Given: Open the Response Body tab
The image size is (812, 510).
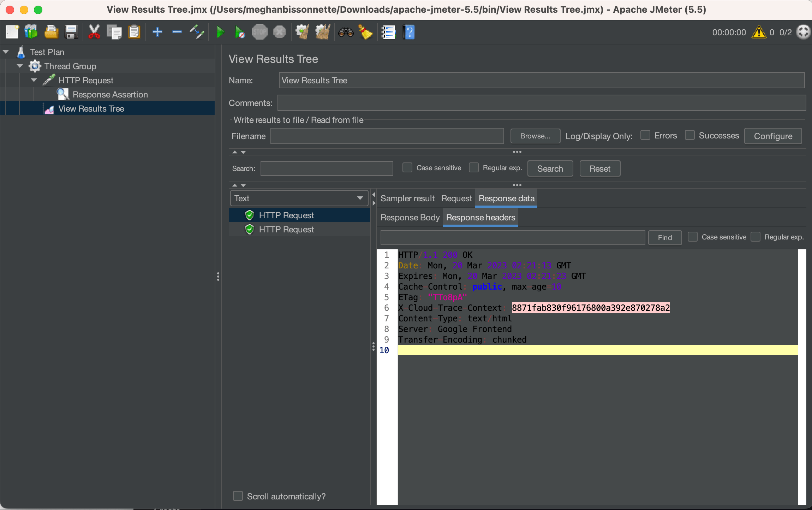Looking at the screenshot, I should click(x=410, y=218).
